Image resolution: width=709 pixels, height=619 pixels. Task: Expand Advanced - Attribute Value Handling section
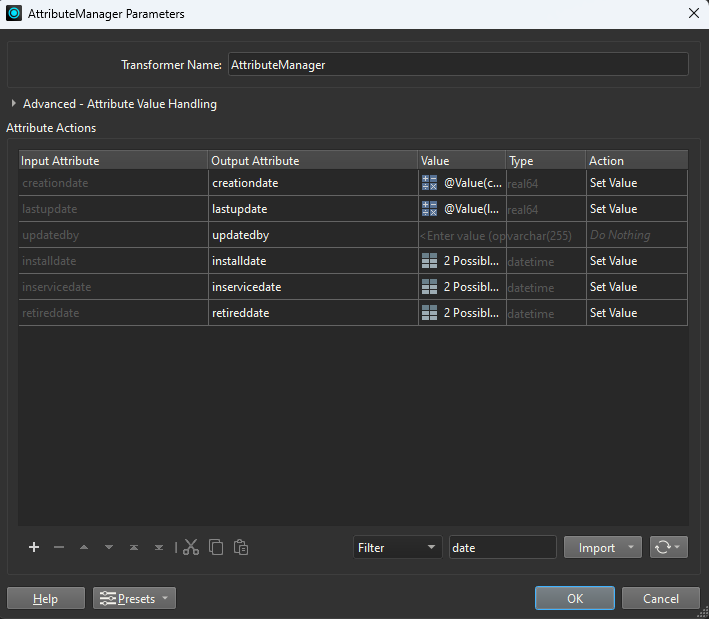tap(14, 104)
